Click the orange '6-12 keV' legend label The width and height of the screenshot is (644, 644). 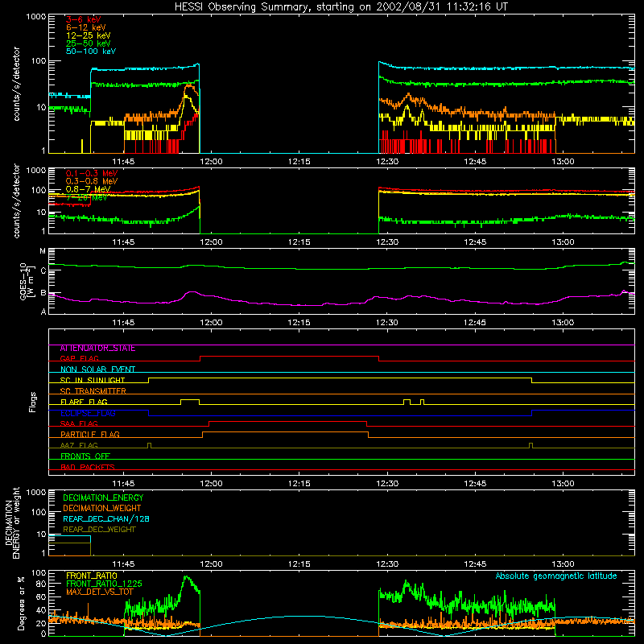[x=86, y=27]
